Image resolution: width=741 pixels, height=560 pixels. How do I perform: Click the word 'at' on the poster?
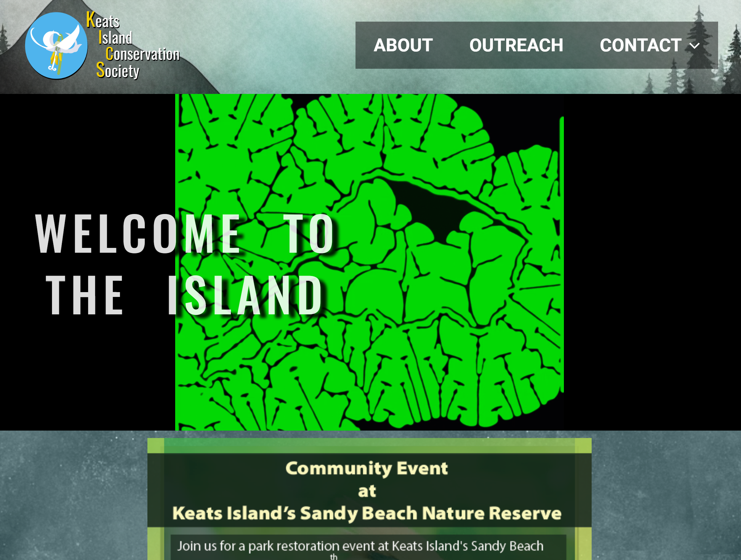[367, 491]
